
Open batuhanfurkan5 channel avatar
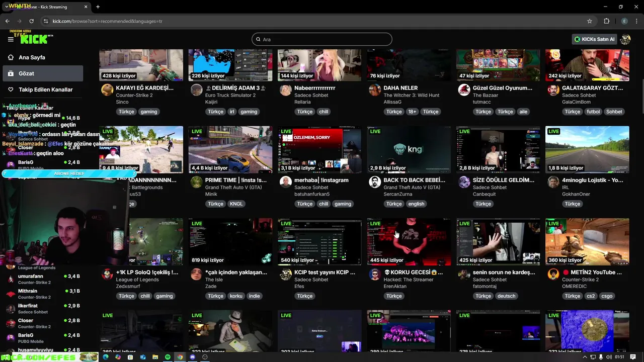[x=286, y=182]
